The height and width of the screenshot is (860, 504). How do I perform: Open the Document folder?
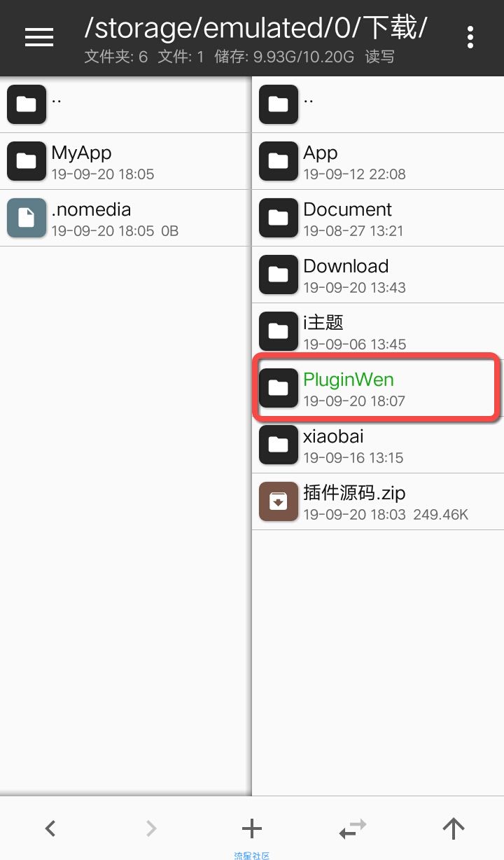378,218
